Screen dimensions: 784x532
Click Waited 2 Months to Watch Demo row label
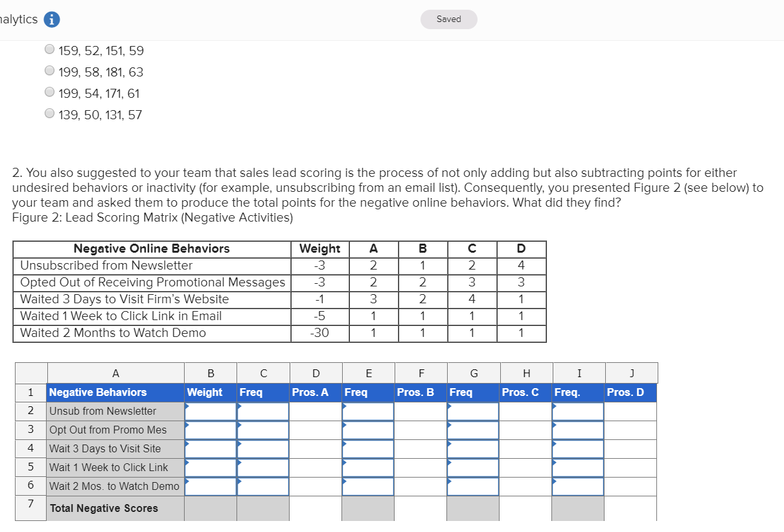[113, 333]
